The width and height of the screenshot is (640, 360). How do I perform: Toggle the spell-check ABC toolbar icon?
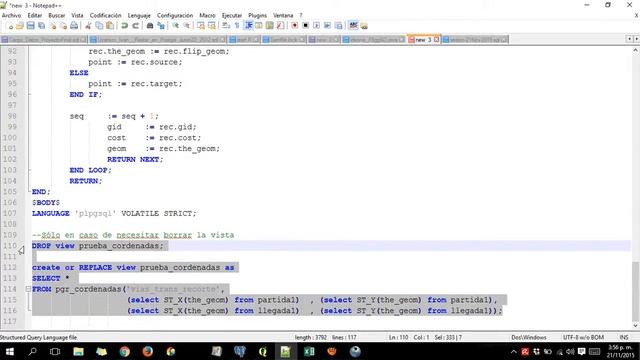pyautogui.click(x=353, y=26)
